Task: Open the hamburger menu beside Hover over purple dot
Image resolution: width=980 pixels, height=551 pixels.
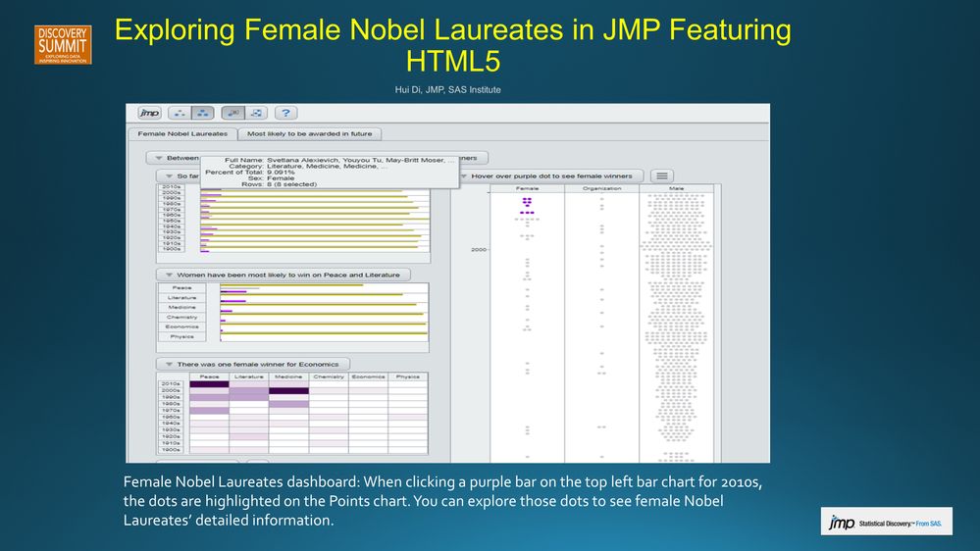Action: tap(662, 176)
